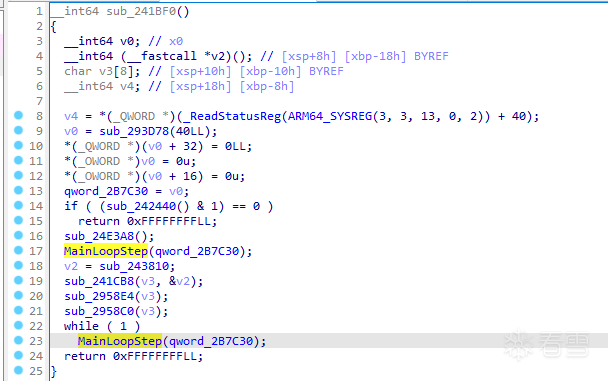This screenshot has width=608, height=381.
Task: Toggle breakpoint dot on line 9
Action: click(18, 130)
